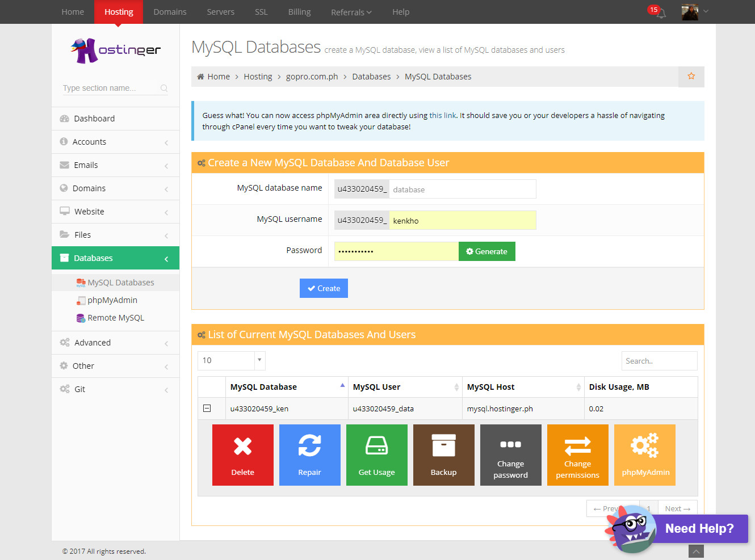Sort by MySQL Host column
Screen dimensions: 755x560
pyautogui.click(x=523, y=387)
